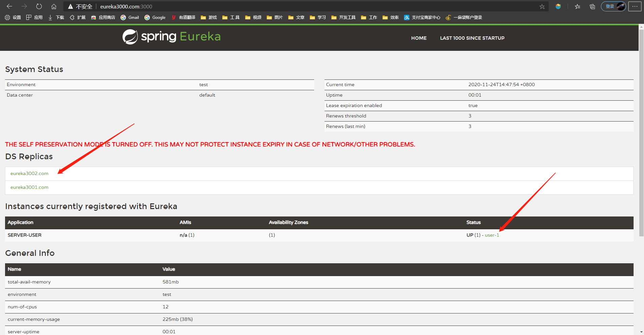Screen dimensions: 644x335
Task: Open the collections icon
Action: pyautogui.click(x=592, y=6)
